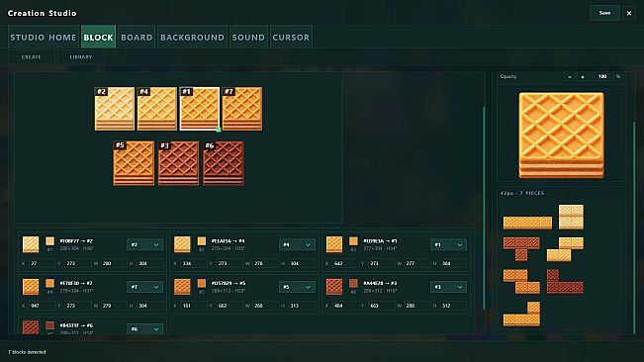Open the Background tab

[192, 37]
